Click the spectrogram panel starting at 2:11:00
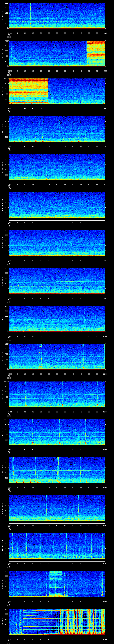The image size is (114, 644). click(x=57, y=394)
